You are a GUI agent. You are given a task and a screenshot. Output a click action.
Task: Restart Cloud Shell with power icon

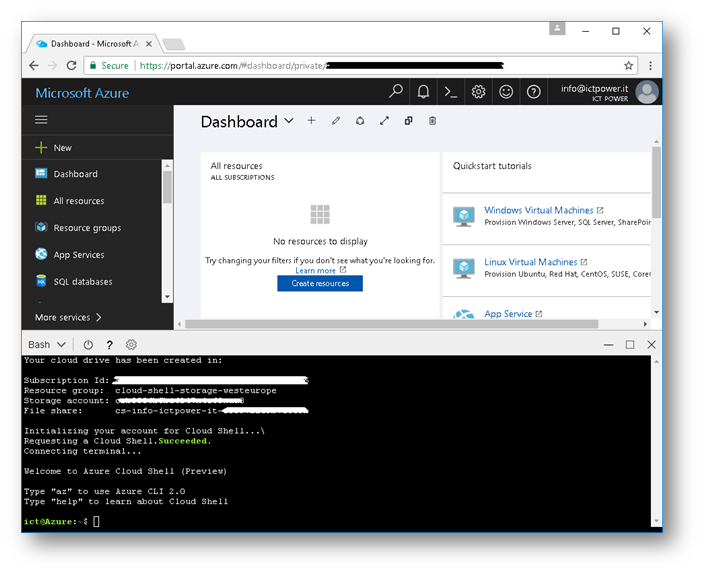coord(88,345)
